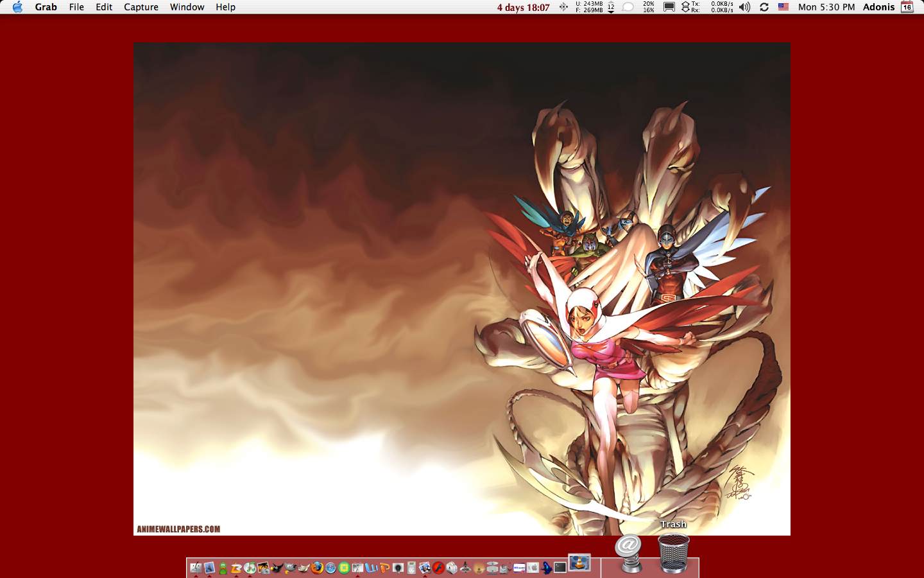
Task: Open Safari from the Dock
Action: (330, 568)
